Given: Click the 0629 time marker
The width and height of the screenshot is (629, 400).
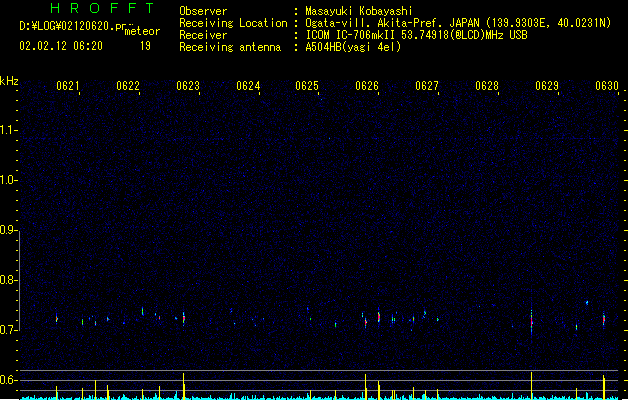Looking at the screenshot, I should 547,85.
